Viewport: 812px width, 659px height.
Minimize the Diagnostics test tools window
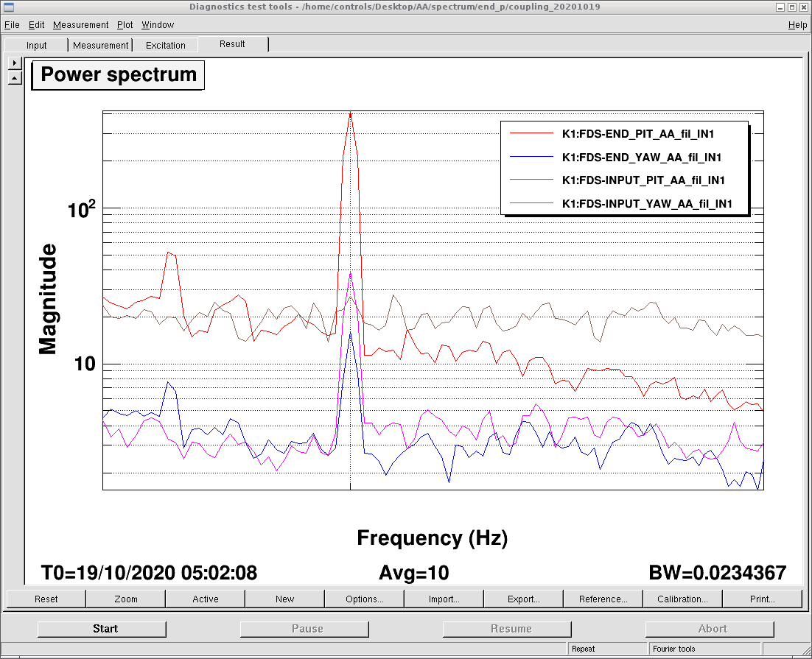780,7
